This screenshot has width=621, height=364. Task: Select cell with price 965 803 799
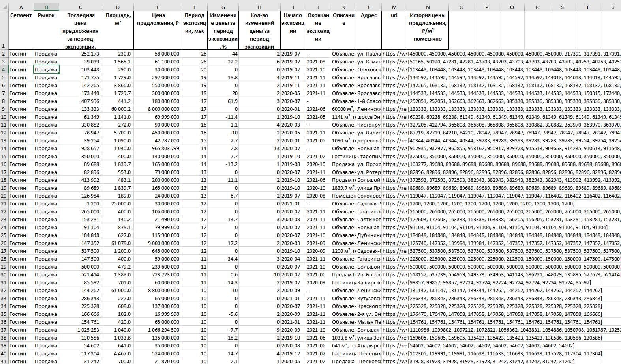[158, 148]
